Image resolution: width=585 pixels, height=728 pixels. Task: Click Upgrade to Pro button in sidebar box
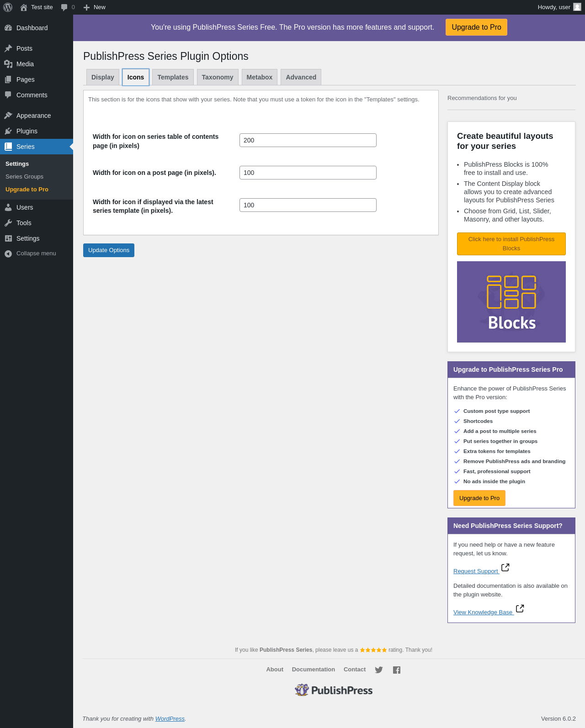[x=479, y=498]
